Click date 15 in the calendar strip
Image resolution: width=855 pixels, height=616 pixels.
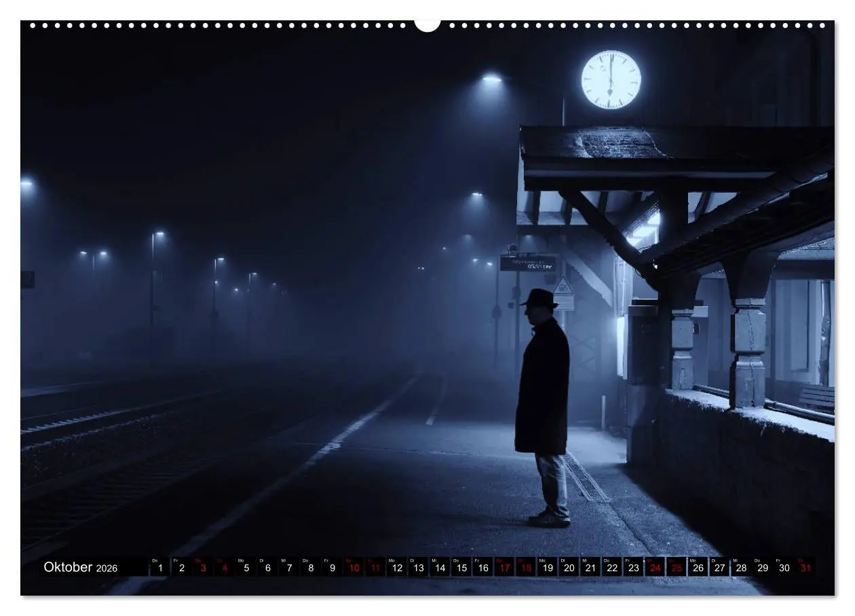(461, 568)
